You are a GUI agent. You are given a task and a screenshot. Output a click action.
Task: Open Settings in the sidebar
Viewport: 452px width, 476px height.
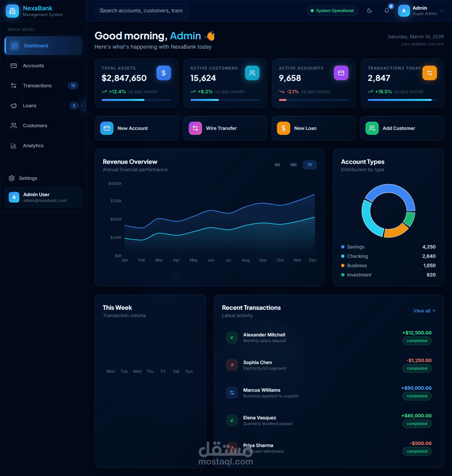pyautogui.click(x=43, y=178)
